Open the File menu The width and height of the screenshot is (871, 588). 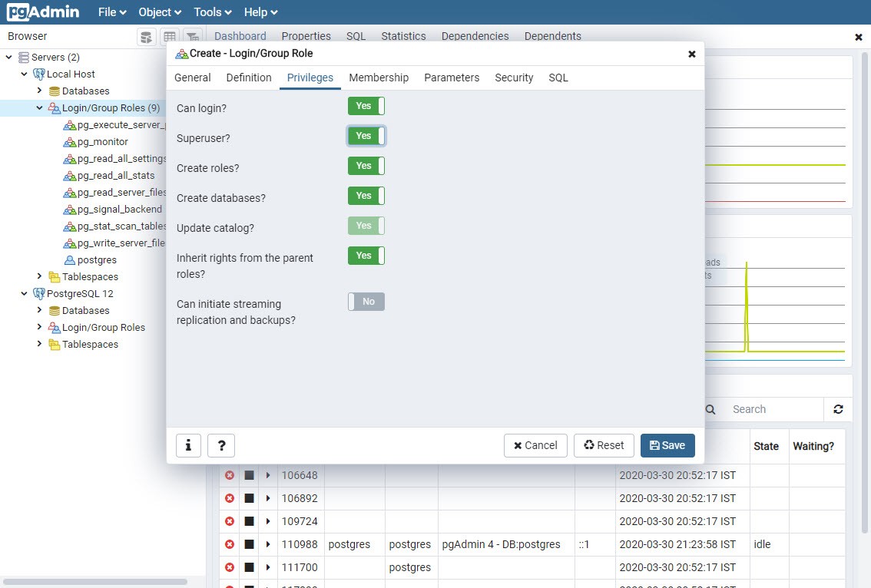112,12
